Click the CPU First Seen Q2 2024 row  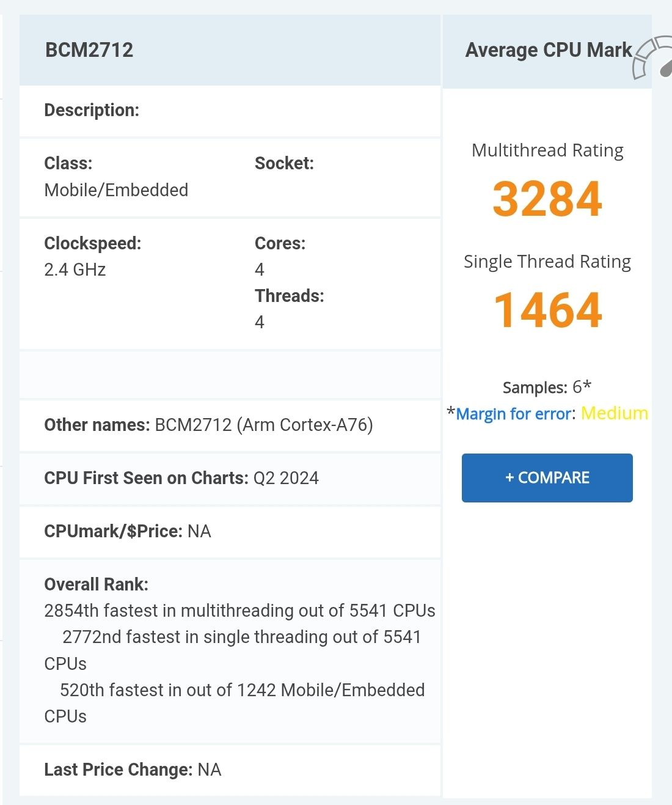tap(181, 479)
